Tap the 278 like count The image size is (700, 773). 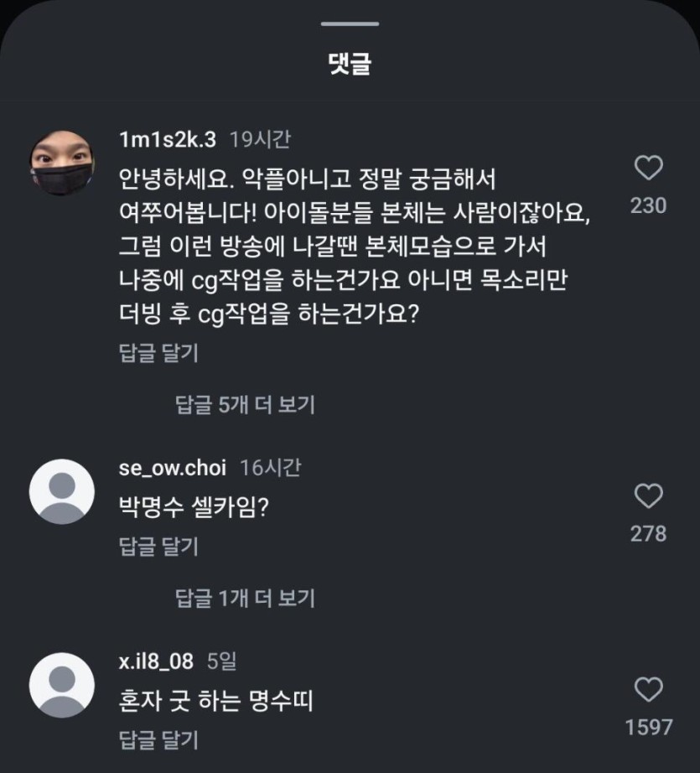pyautogui.click(x=648, y=533)
